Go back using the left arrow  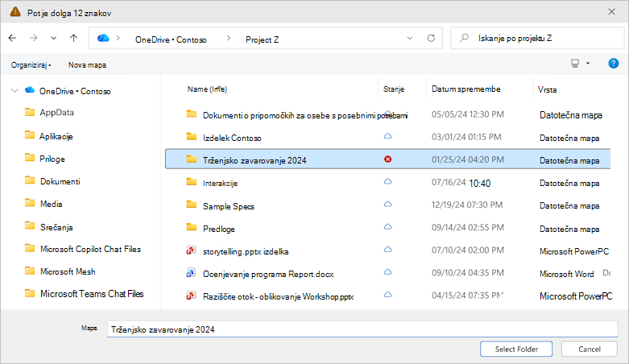12,38
